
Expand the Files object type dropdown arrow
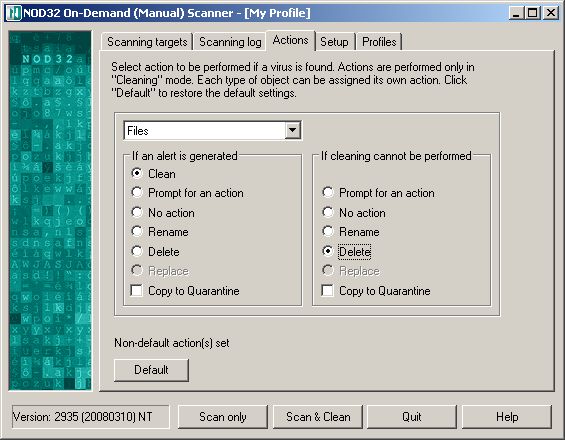pyautogui.click(x=293, y=130)
